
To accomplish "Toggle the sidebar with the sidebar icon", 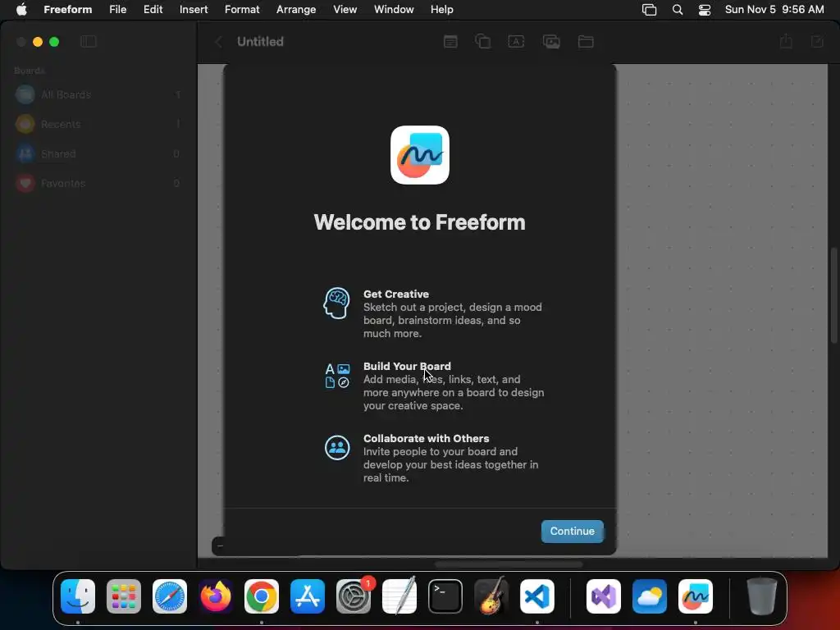I will pos(89,41).
